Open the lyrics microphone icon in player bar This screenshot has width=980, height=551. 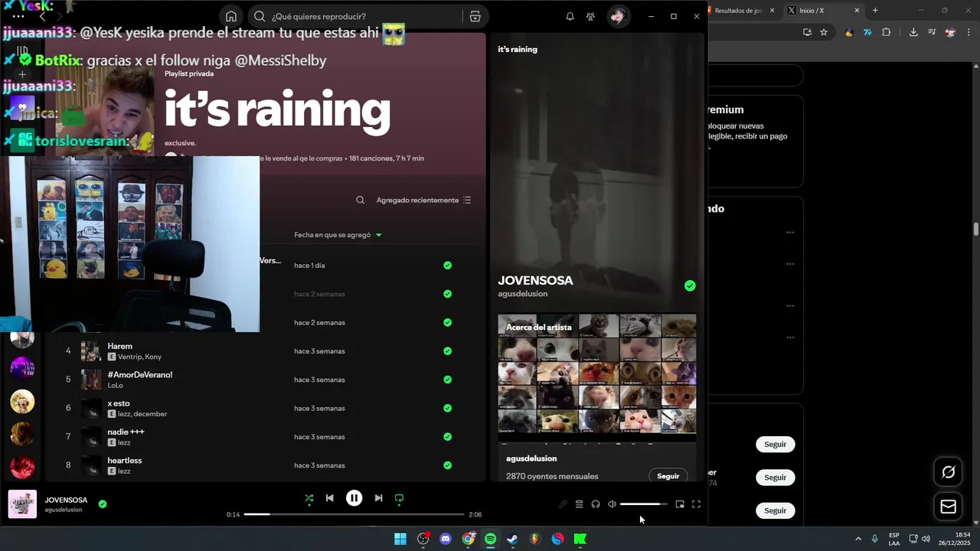(x=563, y=504)
